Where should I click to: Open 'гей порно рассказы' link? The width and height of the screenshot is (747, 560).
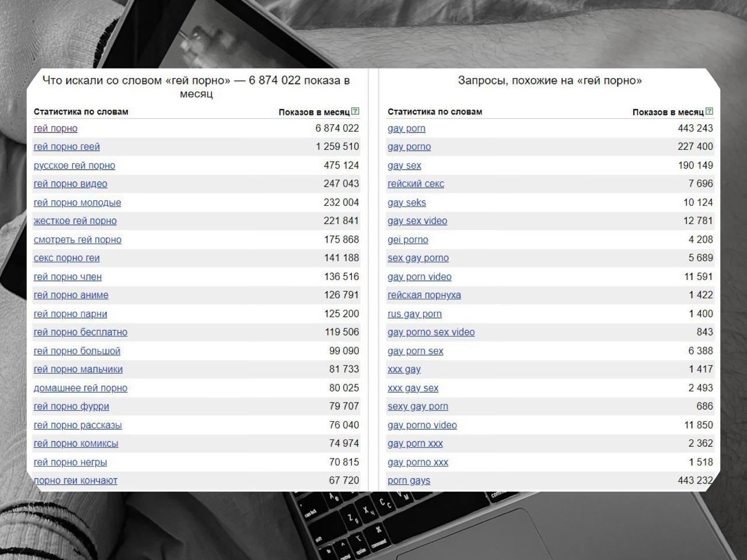pos(78,425)
